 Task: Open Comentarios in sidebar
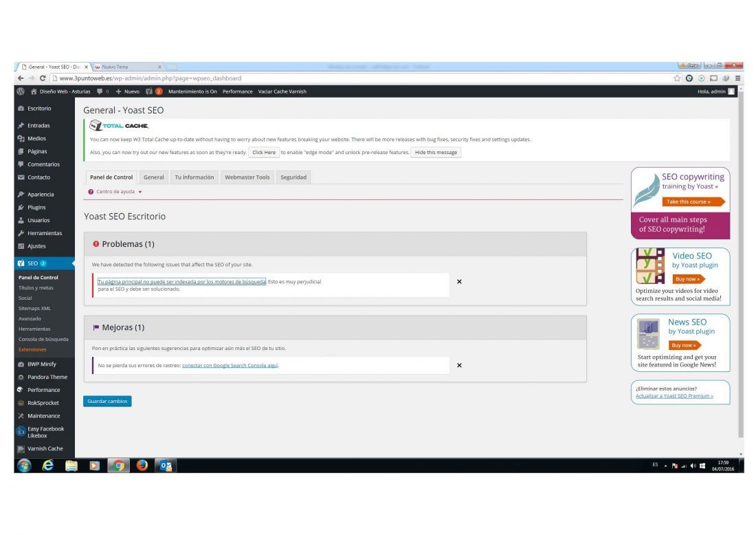pos(45,164)
